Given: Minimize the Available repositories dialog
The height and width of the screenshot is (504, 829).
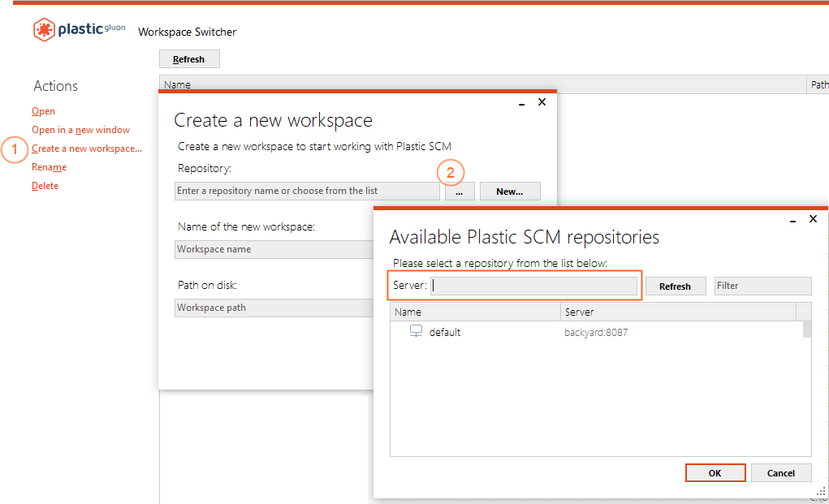Looking at the screenshot, I should tap(793, 220).
